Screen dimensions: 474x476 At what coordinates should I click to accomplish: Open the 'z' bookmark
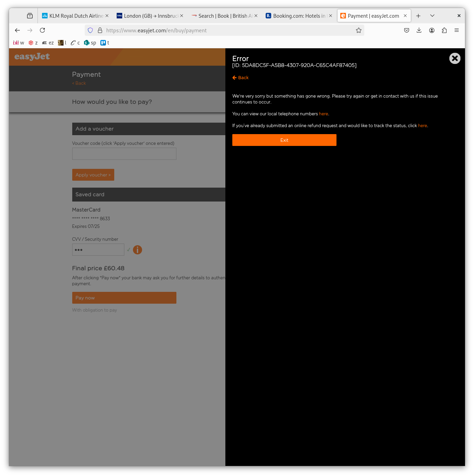[33, 43]
